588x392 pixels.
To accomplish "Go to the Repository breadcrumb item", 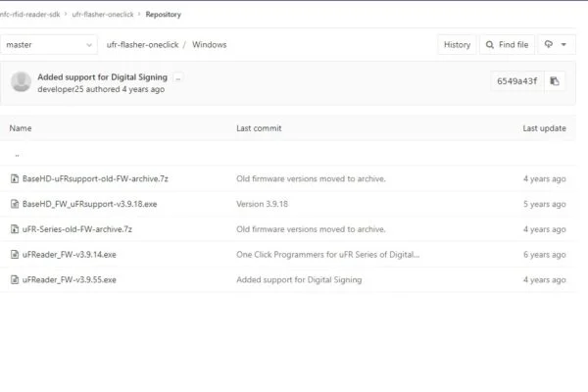I will 163,15.
